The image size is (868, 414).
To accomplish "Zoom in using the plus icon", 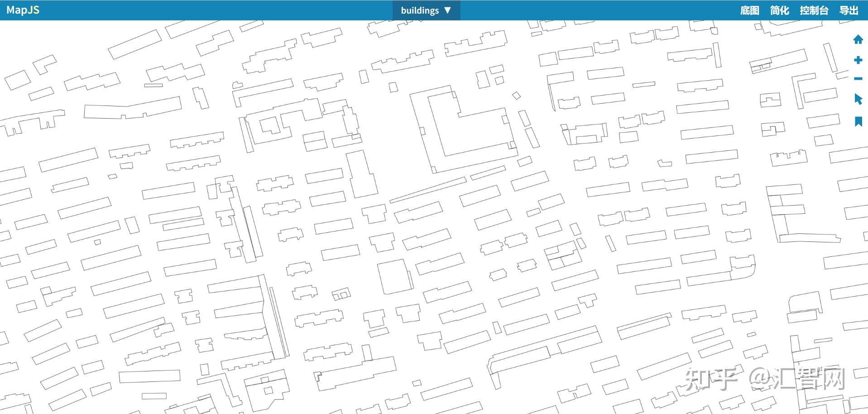I will (x=858, y=59).
